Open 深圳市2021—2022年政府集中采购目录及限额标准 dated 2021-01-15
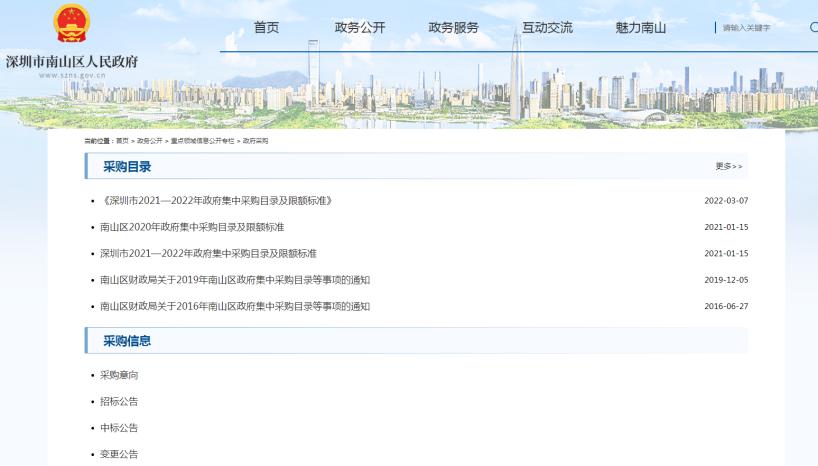818x466 pixels. pos(208,254)
